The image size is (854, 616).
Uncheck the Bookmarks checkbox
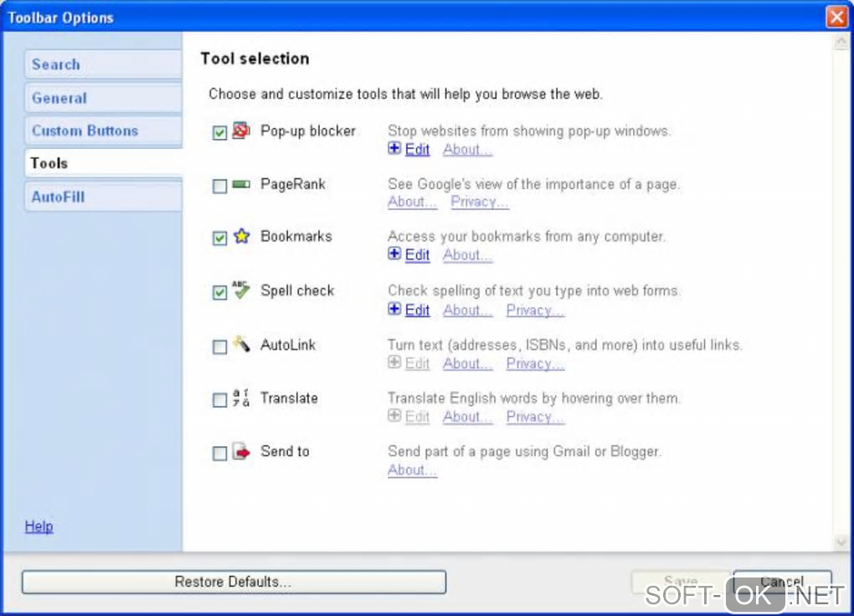219,238
